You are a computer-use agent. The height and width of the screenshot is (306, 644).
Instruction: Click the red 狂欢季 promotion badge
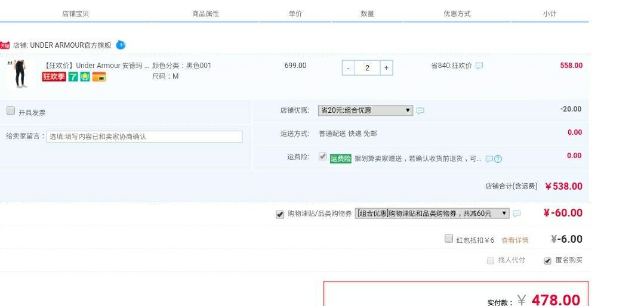(54, 77)
